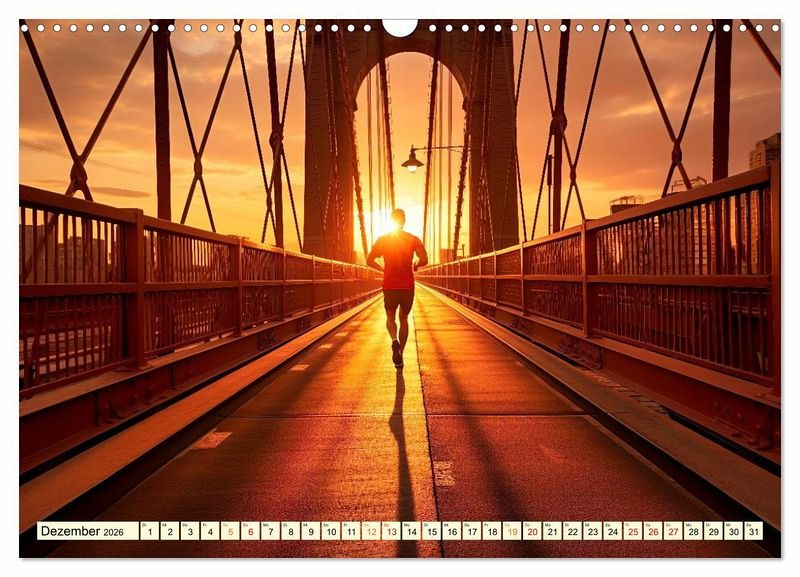Select day 21 in the calendar strip
The height and width of the screenshot is (577, 800).
coord(553,531)
